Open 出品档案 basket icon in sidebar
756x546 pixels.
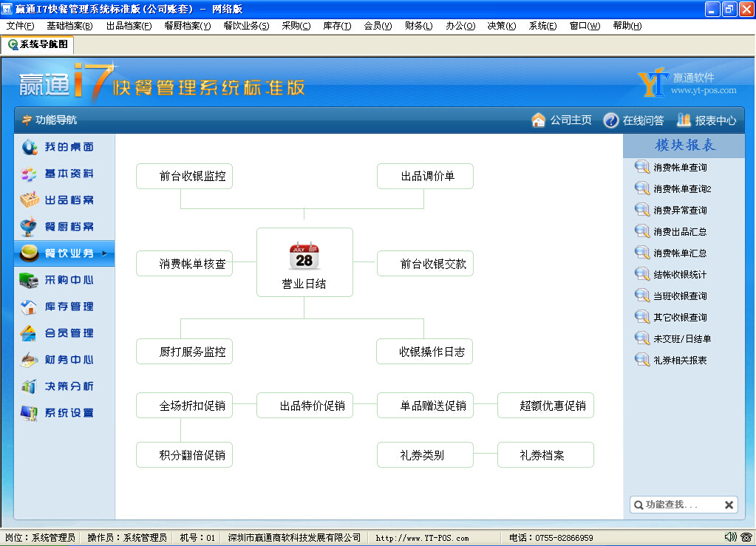pos(30,200)
